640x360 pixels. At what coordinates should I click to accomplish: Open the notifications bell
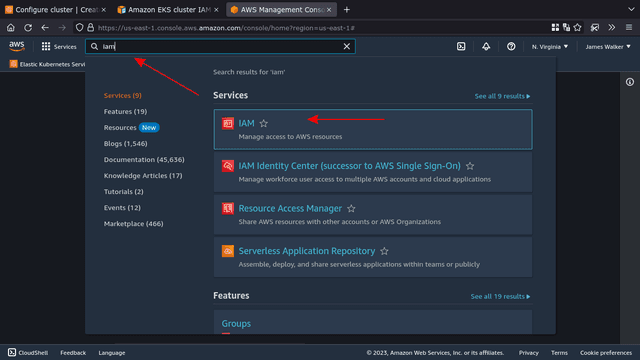pyautogui.click(x=486, y=47)
